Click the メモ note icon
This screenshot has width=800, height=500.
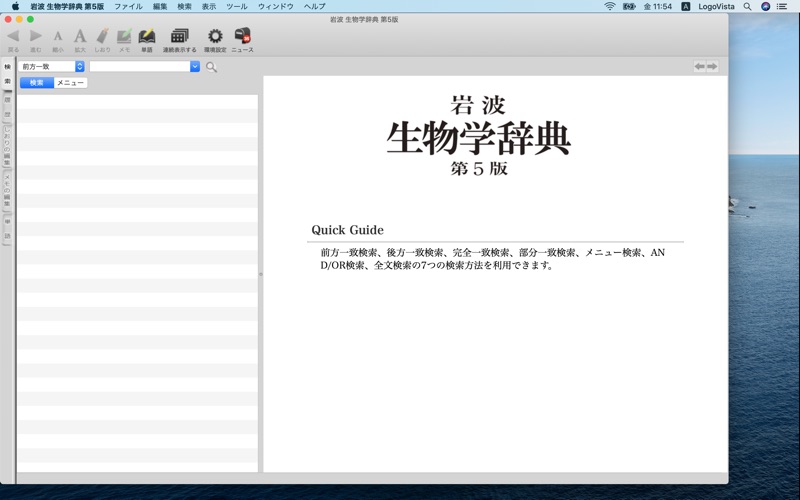[124, 40]
